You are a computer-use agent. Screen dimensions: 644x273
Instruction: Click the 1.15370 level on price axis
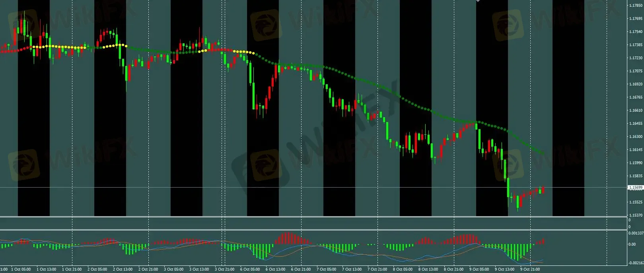(x=635, y=215)
